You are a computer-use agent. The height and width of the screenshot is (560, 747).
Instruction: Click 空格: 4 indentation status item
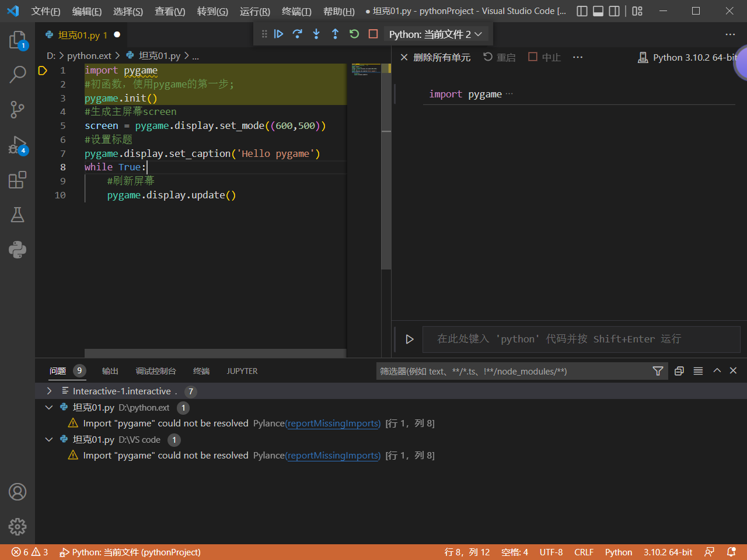click(515, 552)
